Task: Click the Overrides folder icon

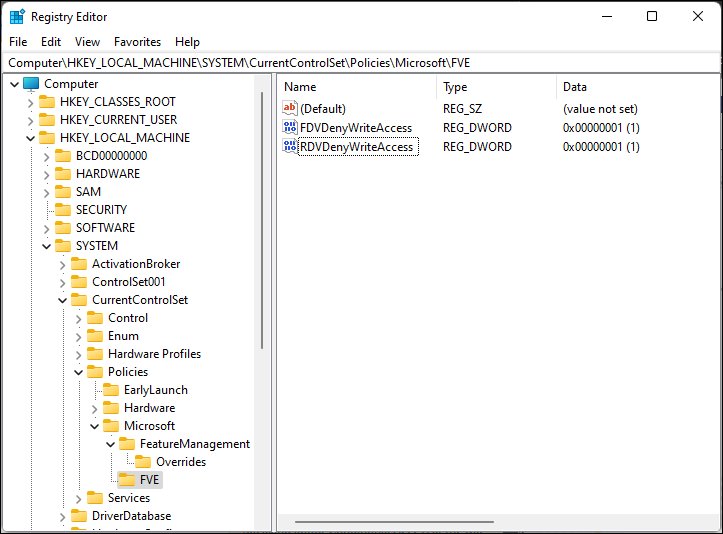Action: tap(143, 462)
